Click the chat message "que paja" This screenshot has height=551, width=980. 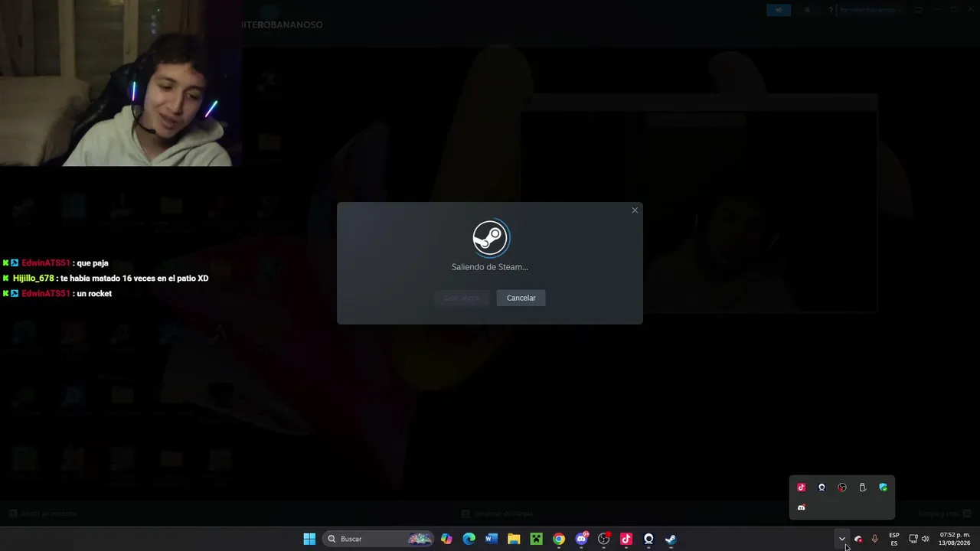coord(92,263)
